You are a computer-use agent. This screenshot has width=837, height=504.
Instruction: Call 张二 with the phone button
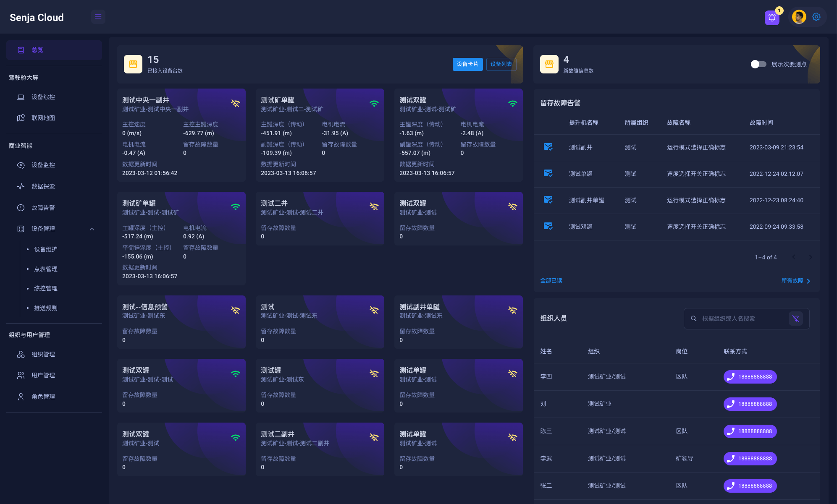point(750,486)
